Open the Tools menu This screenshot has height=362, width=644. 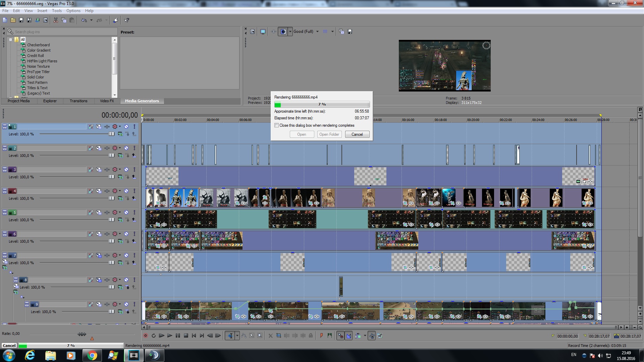tap(57, 11)
